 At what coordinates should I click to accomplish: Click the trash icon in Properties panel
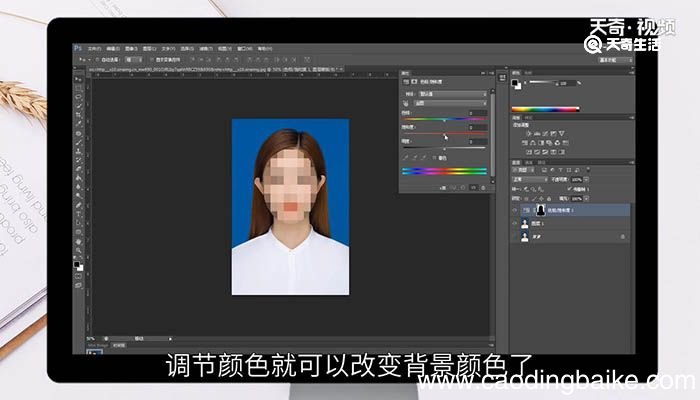pos(483,188)
